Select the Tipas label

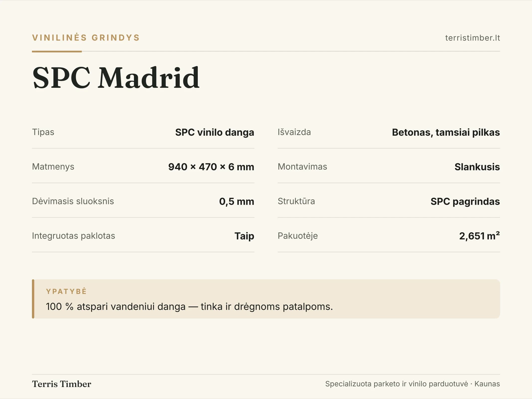pos(43,132)
